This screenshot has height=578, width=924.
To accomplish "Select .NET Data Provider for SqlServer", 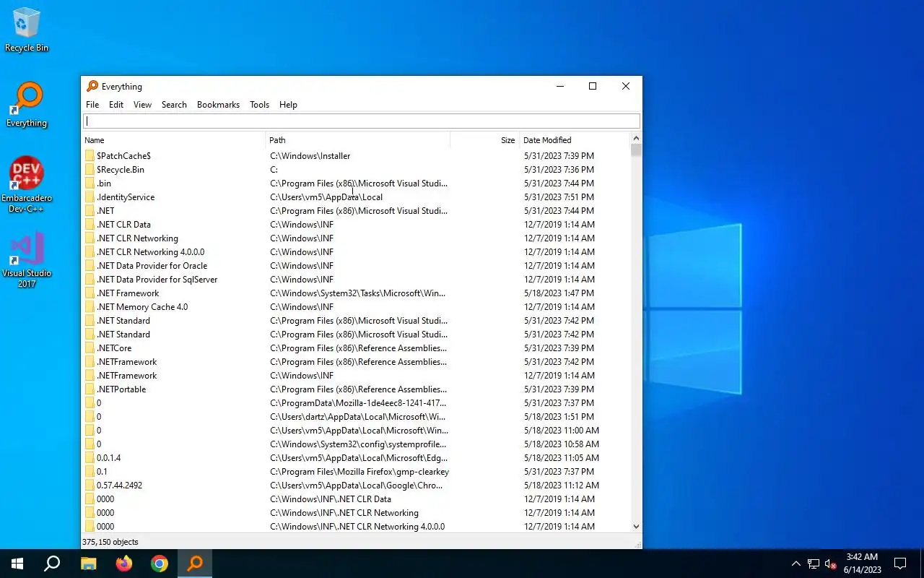I will pos(157,280).
